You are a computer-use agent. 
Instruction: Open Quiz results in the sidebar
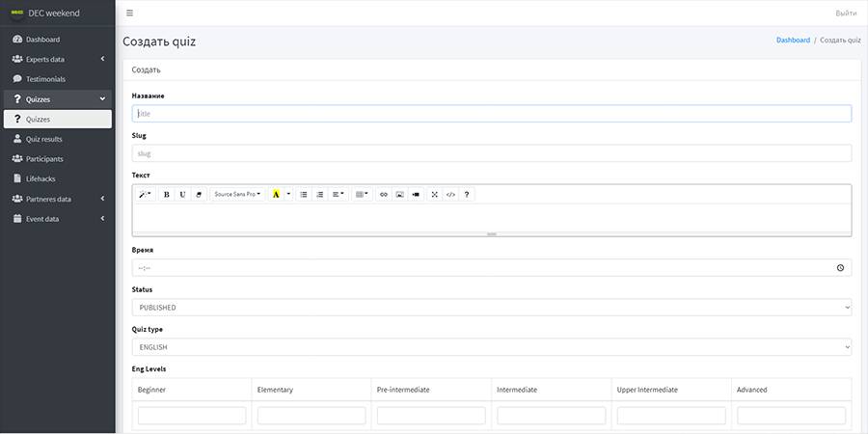click(44, 139)
